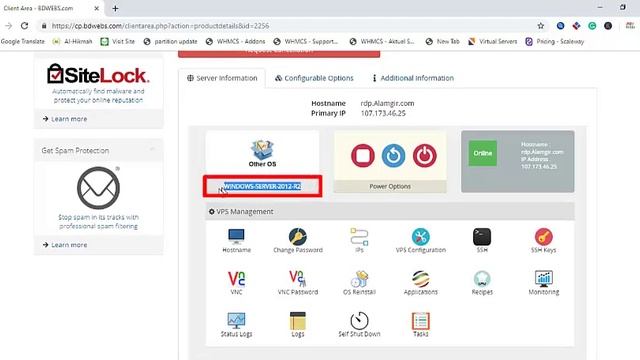Open the Virtual Servers bookmark
The image size is (640, 360).
tap(492, 41)
